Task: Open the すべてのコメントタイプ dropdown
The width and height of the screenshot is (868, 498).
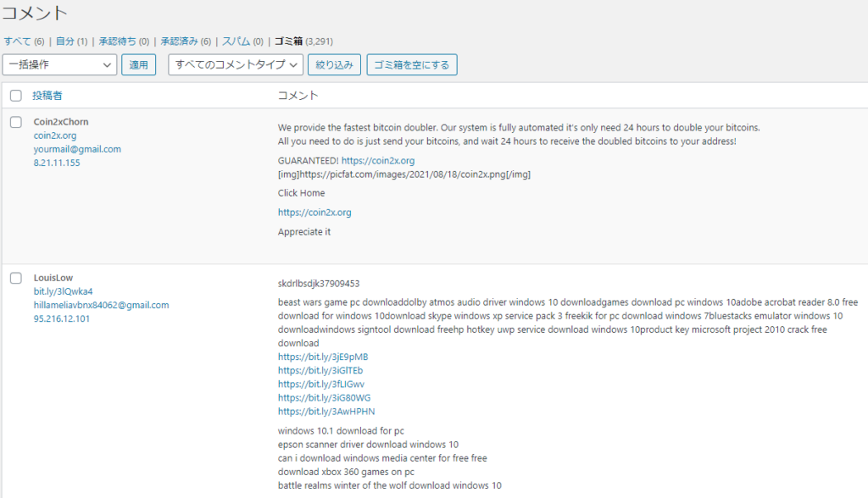Action: pyautogui.click(x=236, y=64)
